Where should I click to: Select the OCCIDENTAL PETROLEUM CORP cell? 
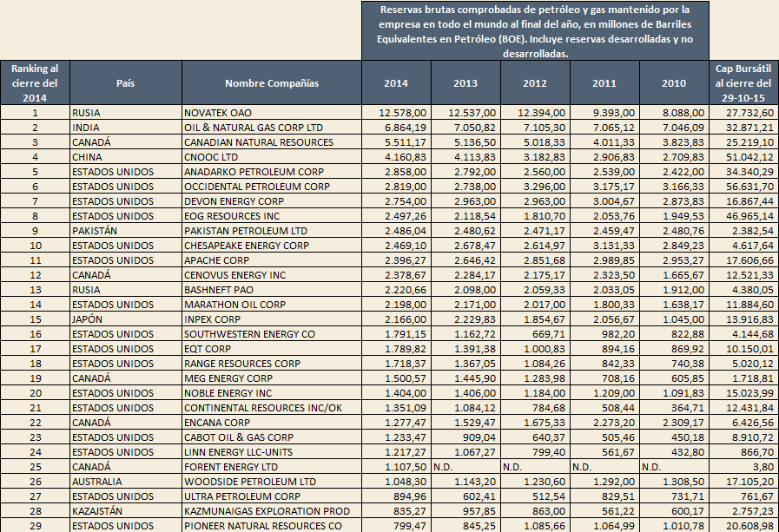coord(272,187)
